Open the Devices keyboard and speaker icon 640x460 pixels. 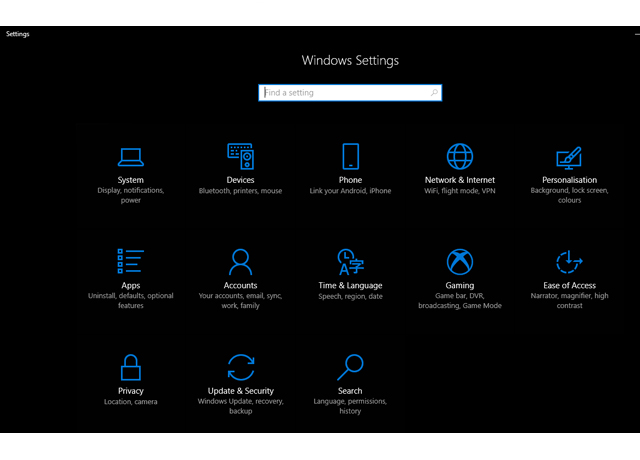240,156
